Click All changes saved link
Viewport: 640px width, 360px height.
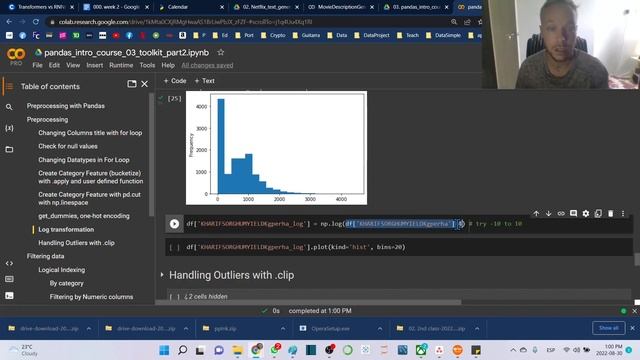click(x=207, y=65)
